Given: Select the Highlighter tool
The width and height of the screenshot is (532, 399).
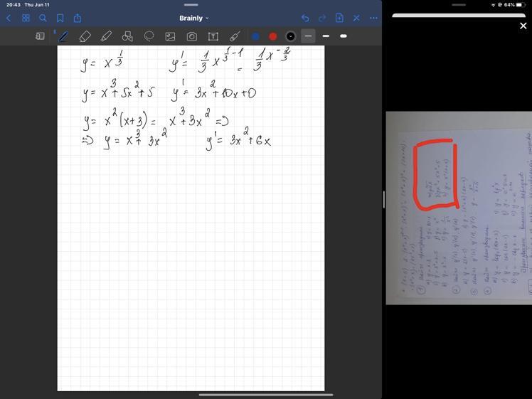Looking at the screenshot, I should tap(106, 36).
